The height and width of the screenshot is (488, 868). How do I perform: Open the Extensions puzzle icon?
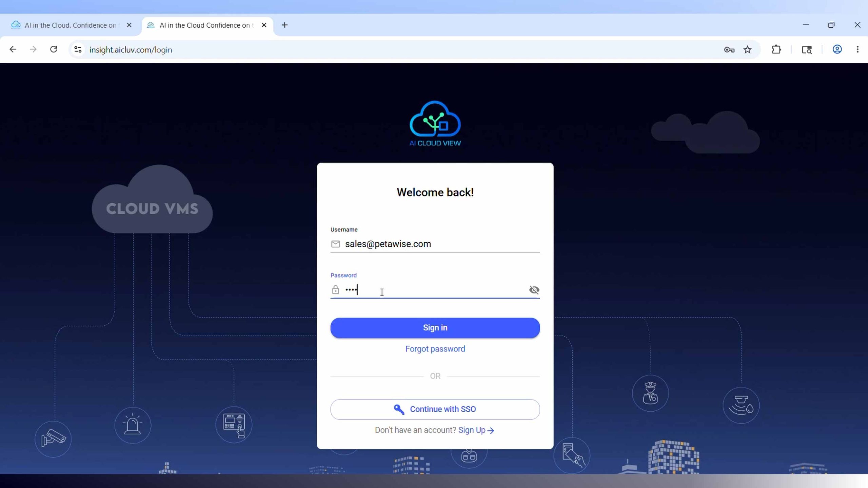click(776, 50)
